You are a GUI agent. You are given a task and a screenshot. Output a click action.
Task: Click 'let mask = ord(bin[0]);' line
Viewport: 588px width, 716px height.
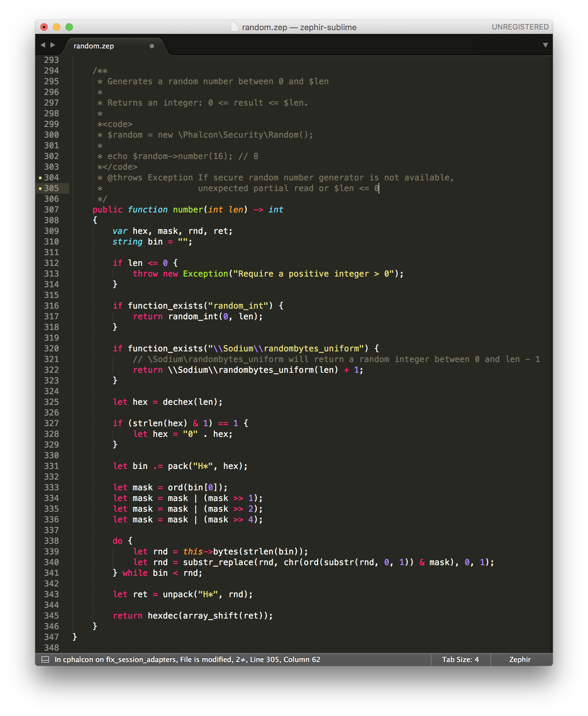click(x=170, y=487)
